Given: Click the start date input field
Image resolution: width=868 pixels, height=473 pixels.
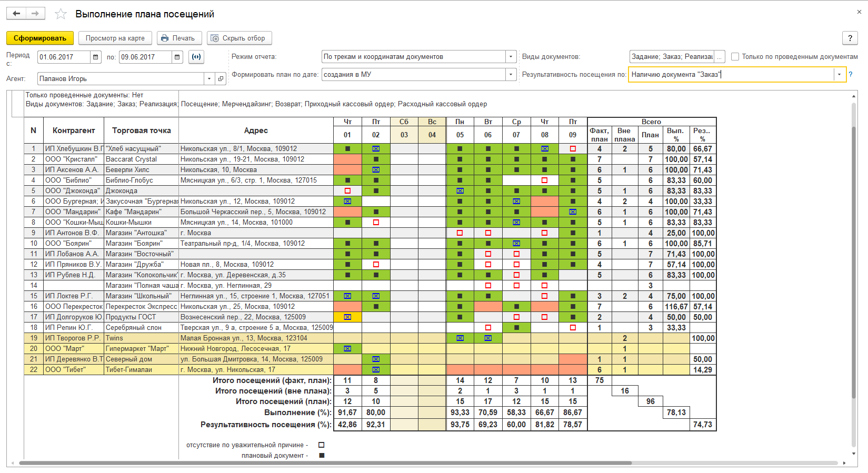Looking at the screenshot, I should (x=64, y=57).
